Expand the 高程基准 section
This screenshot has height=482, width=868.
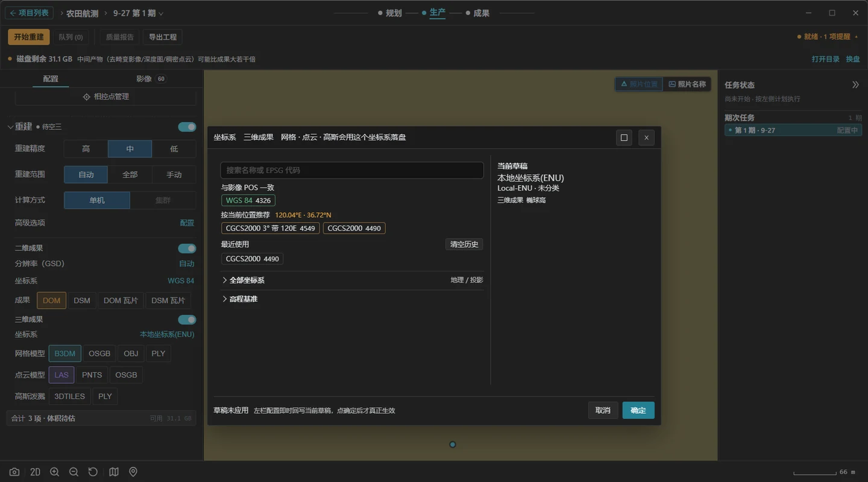[353, 299]
